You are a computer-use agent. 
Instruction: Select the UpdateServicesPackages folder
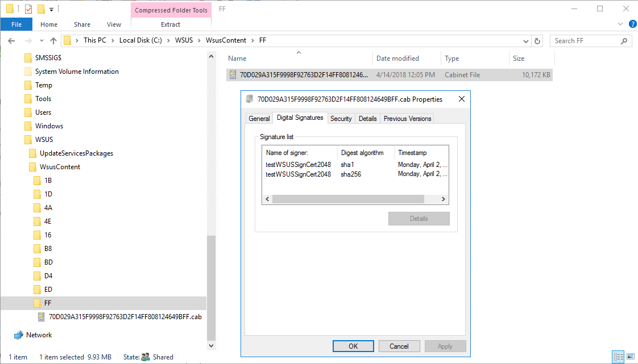(x=76, y=153)
